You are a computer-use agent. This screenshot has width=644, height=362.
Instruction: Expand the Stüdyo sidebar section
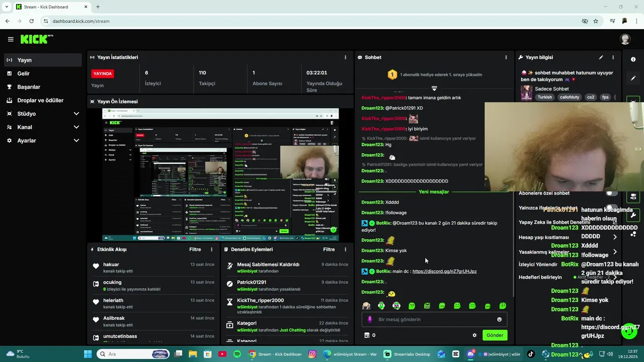(x=76, y=114)
